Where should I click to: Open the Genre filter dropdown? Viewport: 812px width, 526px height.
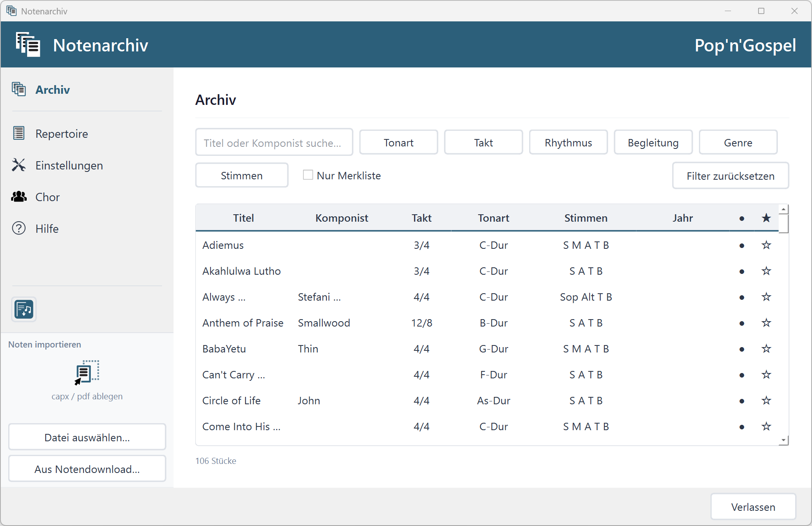tap(738, 142)
